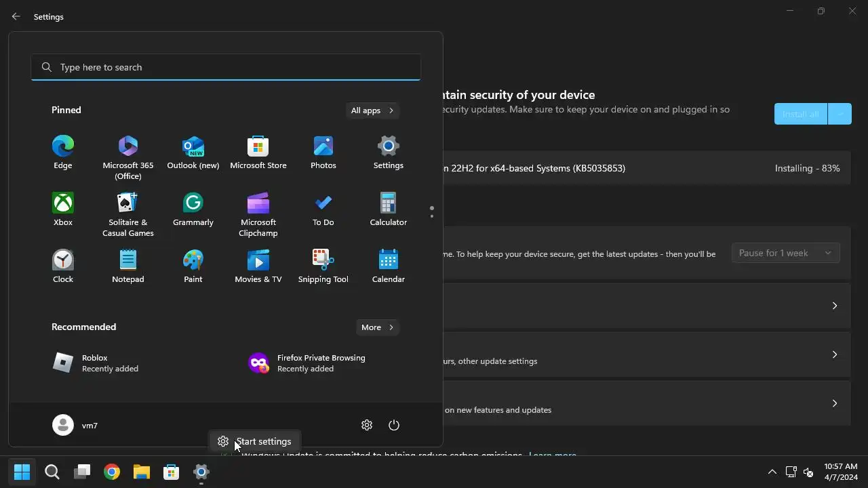Open the Calculator app
This screenshot has height=488, width=868.
coord(389,209)
